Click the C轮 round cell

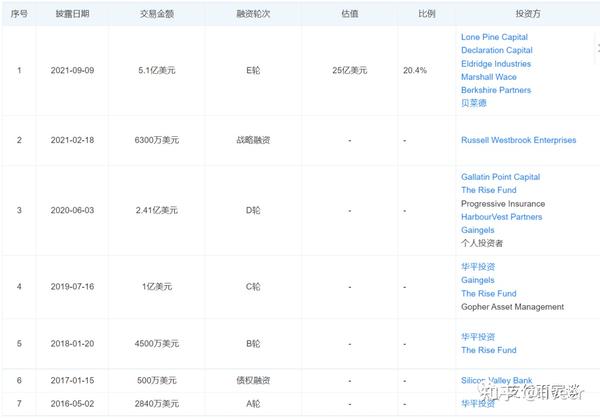(253, 287)
